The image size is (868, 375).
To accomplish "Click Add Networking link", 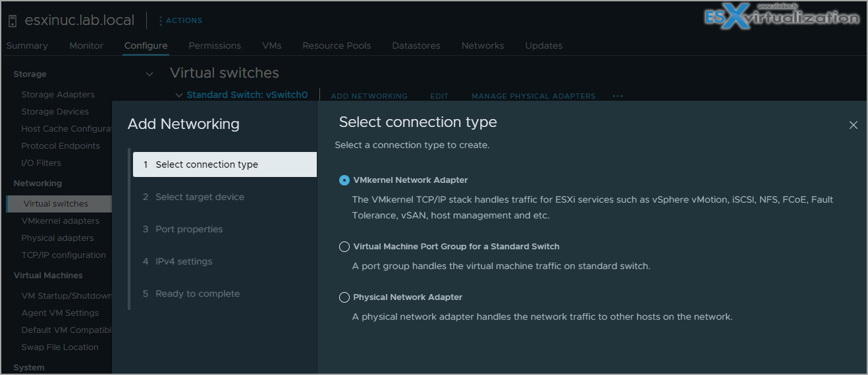I will [369, 96].
